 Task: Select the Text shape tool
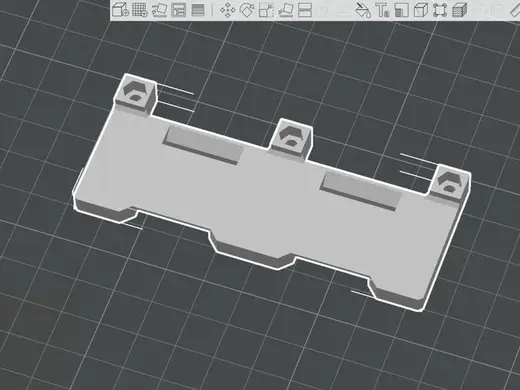(382, 10)
